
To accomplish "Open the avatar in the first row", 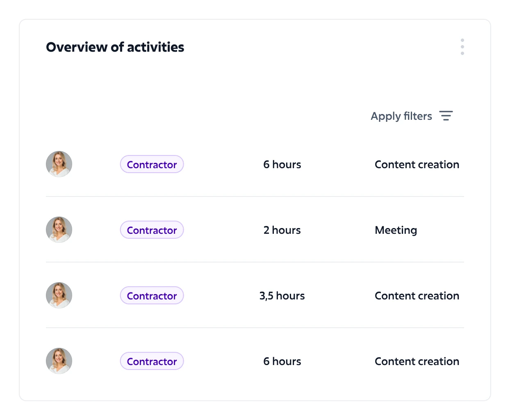I will point(59,164).
